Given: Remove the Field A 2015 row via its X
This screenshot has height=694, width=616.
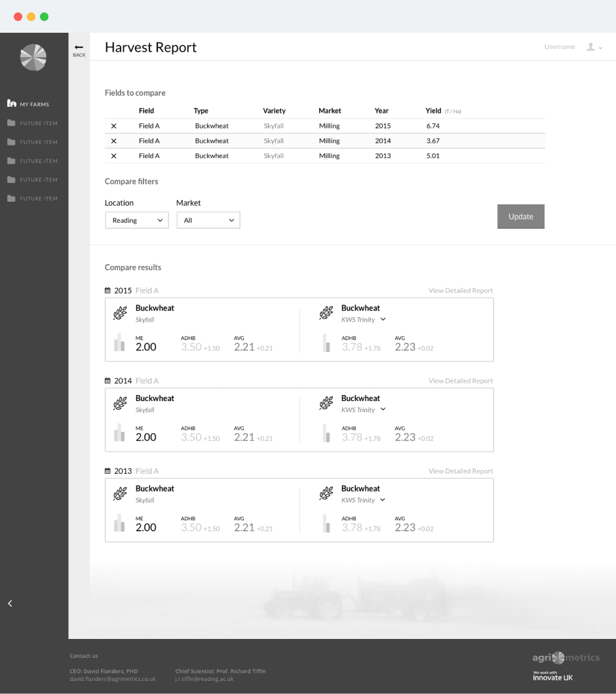Looking at the screenshot, I should 114,125.
